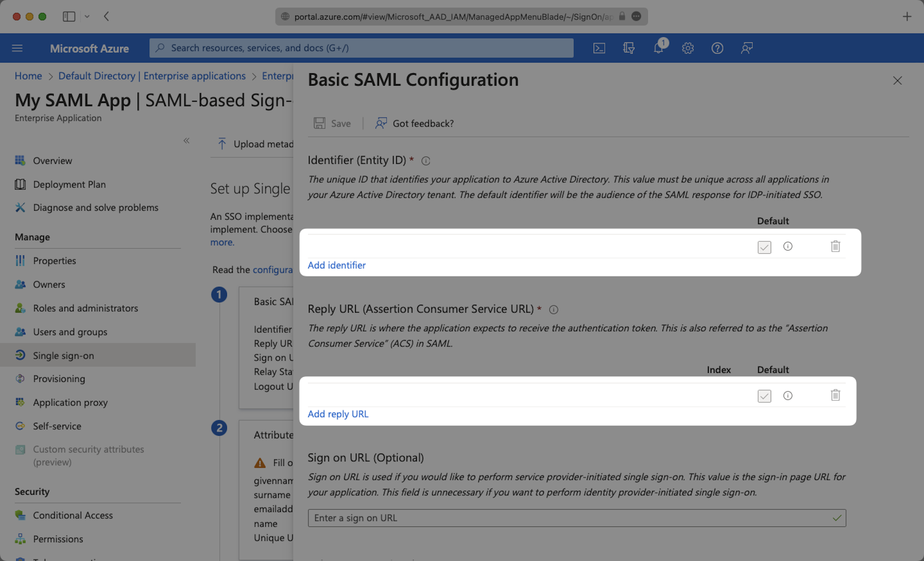The height and width of the screenshot is (561, 924).
Task: Delete the identifier row with trash icon
Action: point(835,246)
